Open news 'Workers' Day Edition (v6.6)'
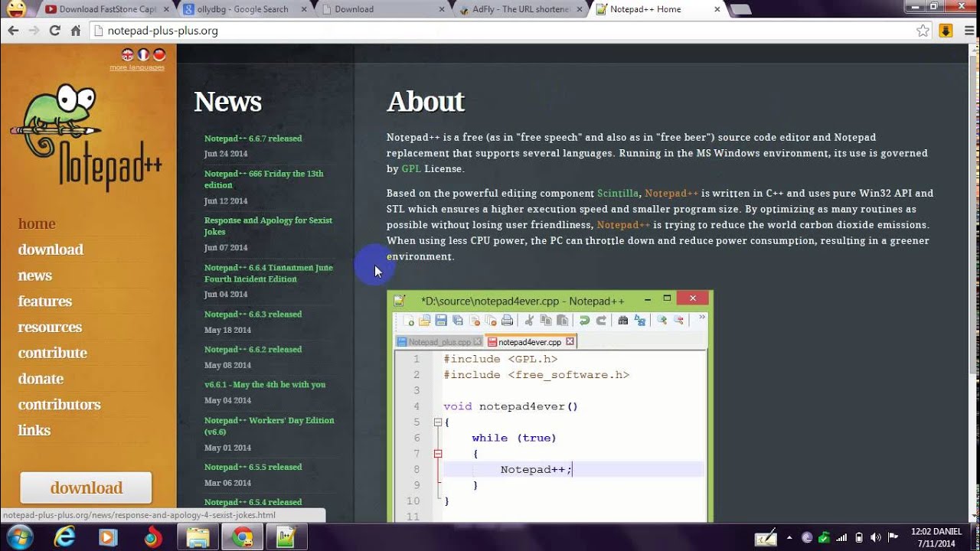 coord(269,426)
